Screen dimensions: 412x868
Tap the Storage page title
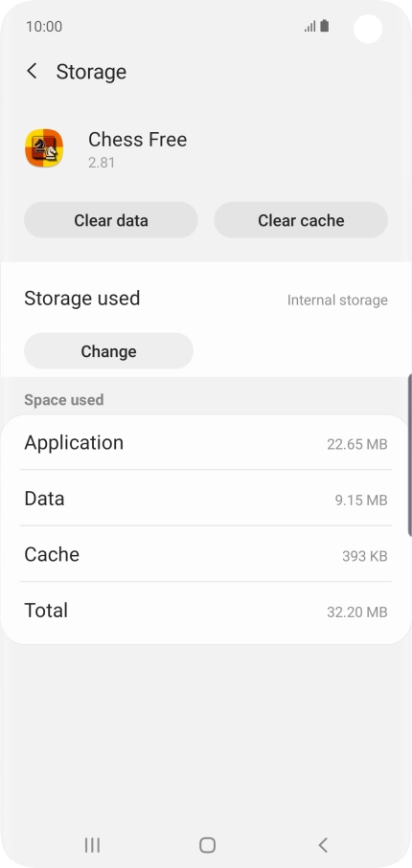tap(91, 72)
